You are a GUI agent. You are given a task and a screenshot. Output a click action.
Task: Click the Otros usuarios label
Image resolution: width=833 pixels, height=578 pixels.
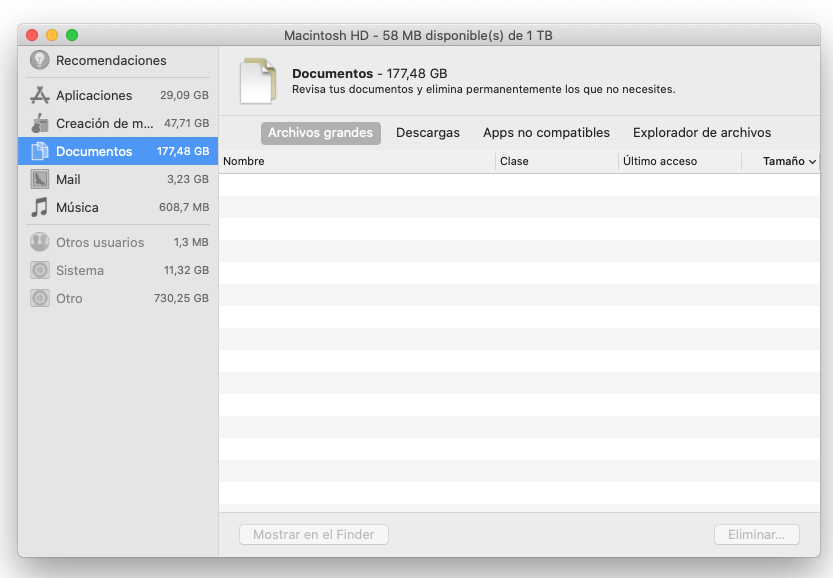100,243
